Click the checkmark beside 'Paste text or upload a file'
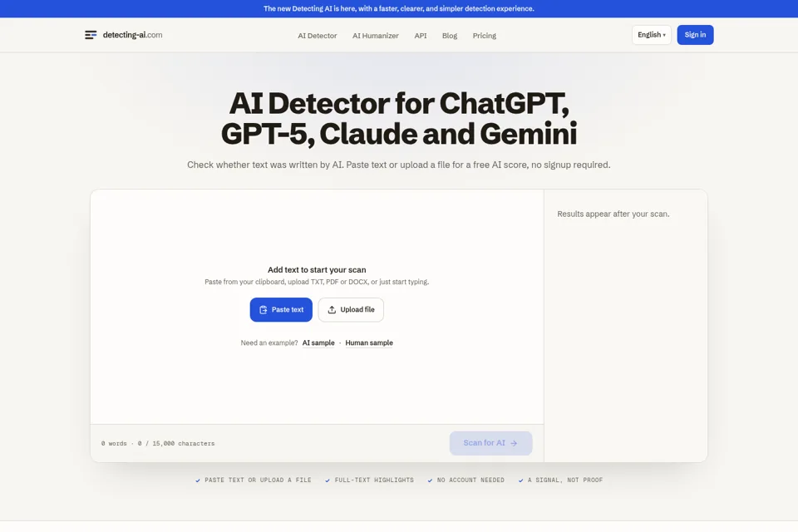 pos(198,480)
